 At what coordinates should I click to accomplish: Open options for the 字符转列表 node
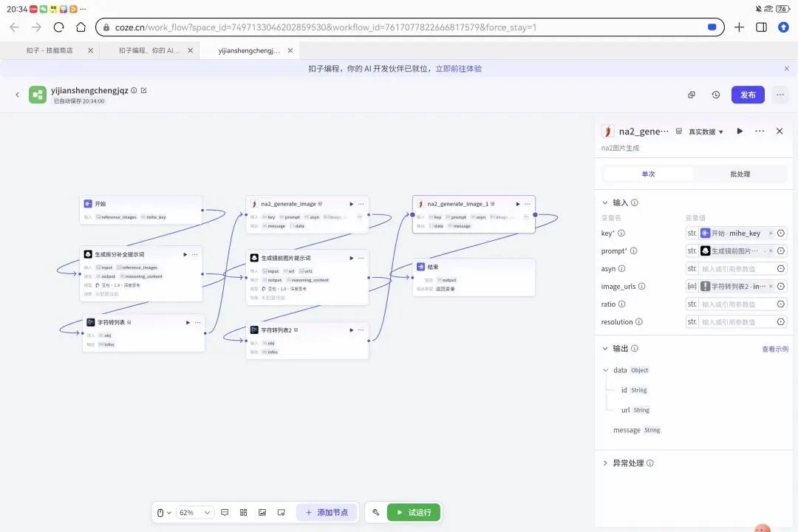[197, 322]
